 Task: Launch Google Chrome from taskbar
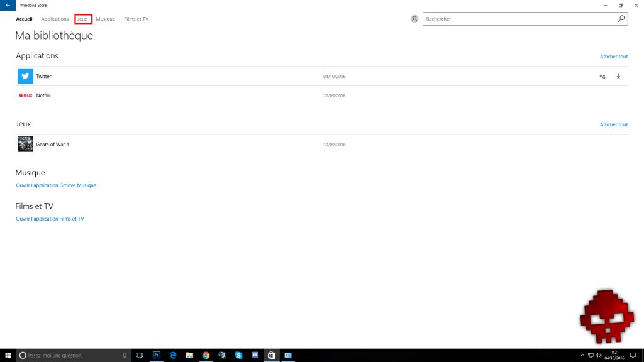pos(206,355)
